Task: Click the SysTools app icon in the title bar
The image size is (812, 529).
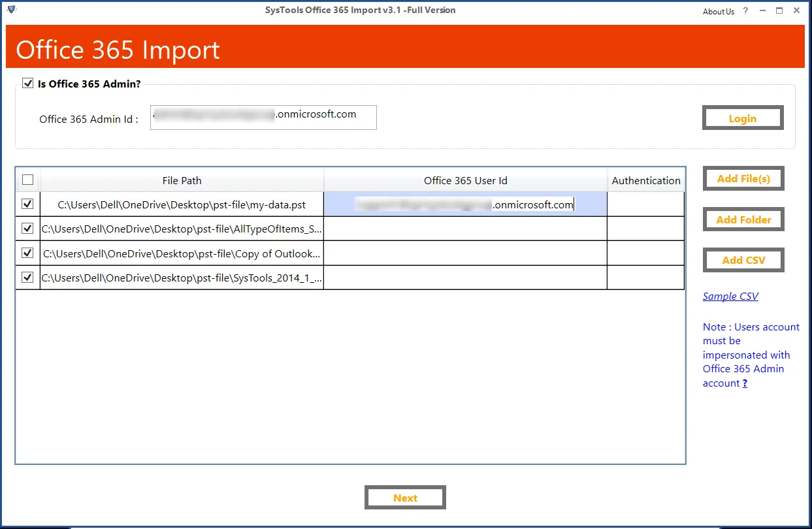Action: click(x=11, y=10)
